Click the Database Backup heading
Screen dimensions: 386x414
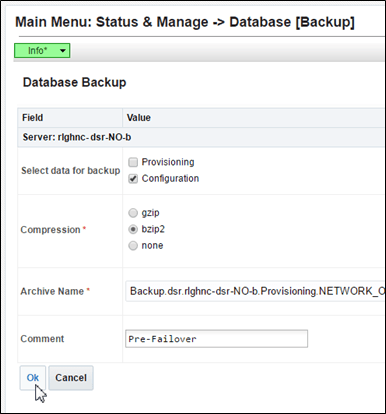[74, 82]
